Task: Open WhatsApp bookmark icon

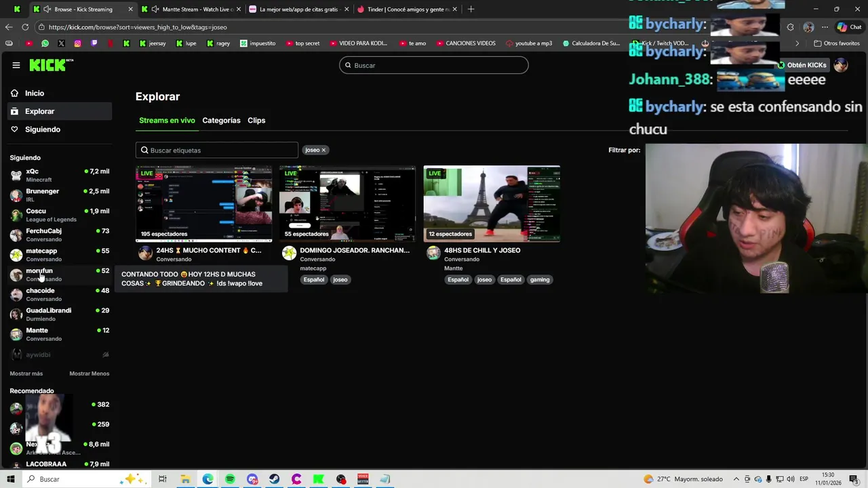Action: tap(45, 43)
